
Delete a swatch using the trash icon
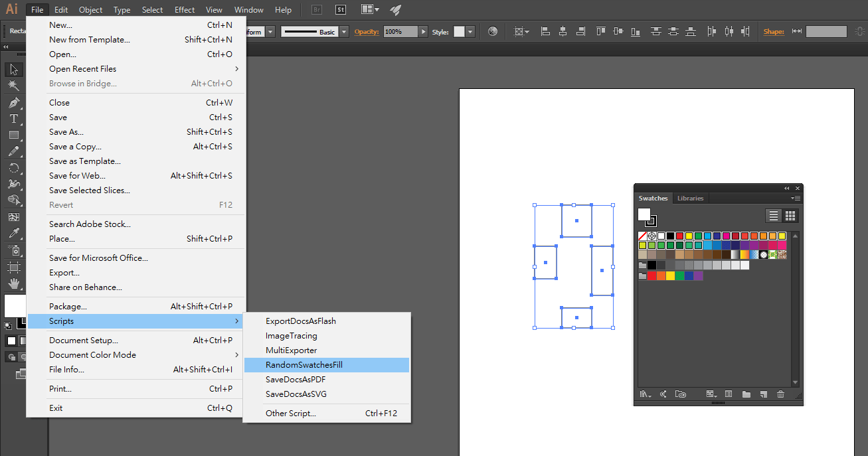781,394
